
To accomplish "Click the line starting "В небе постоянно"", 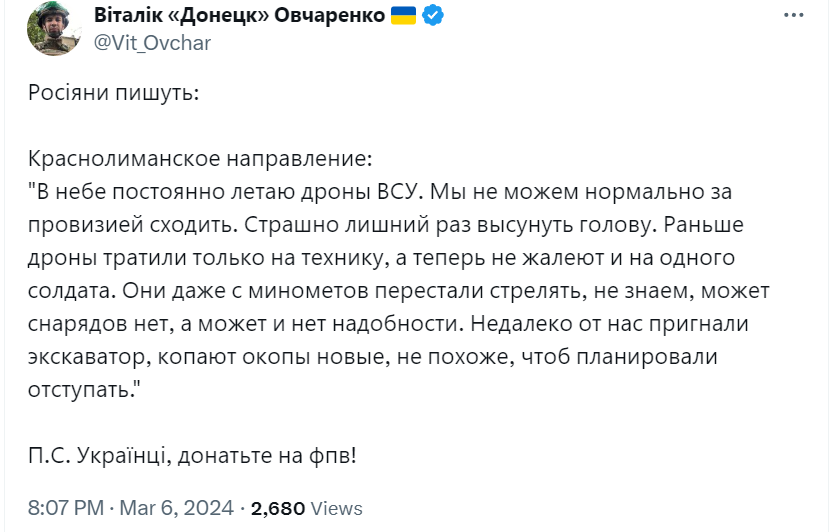I will pyautogui.click(x=380, y=192).
